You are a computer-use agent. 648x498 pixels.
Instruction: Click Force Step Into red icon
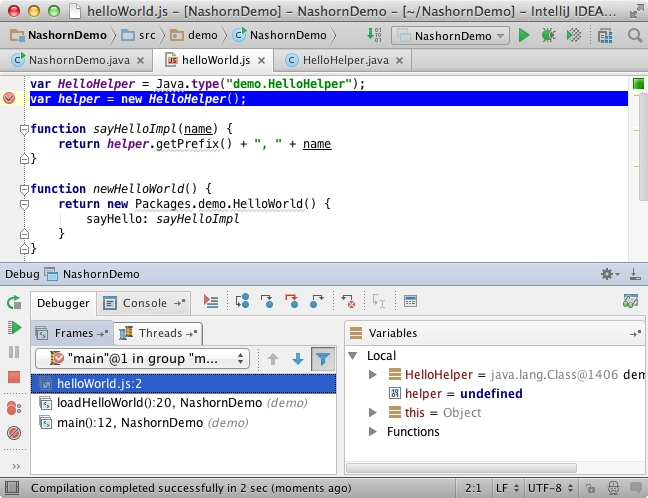point(291,301)
